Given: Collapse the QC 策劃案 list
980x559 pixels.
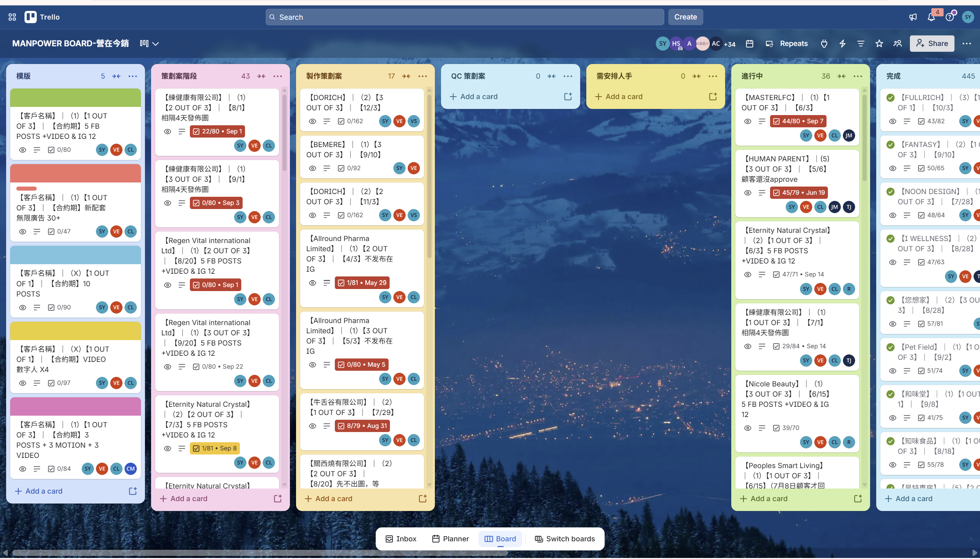Looking at the screenshot, I should [x=551, y=76].
